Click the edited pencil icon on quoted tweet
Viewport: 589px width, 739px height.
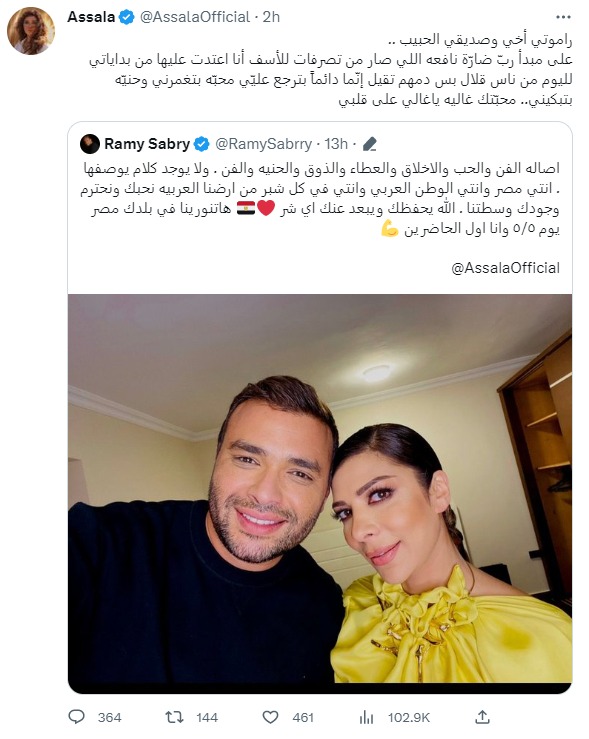(x=370, y=144)
